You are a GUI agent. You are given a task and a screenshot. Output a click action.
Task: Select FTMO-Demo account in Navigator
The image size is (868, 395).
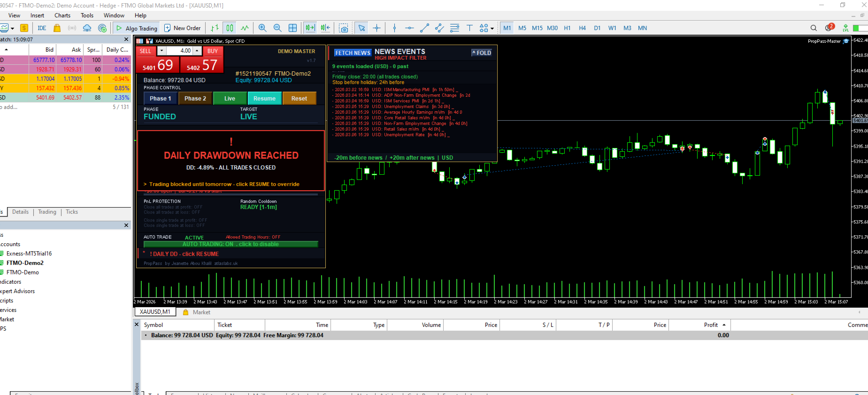pyautogui.click(x=23, y=272)
